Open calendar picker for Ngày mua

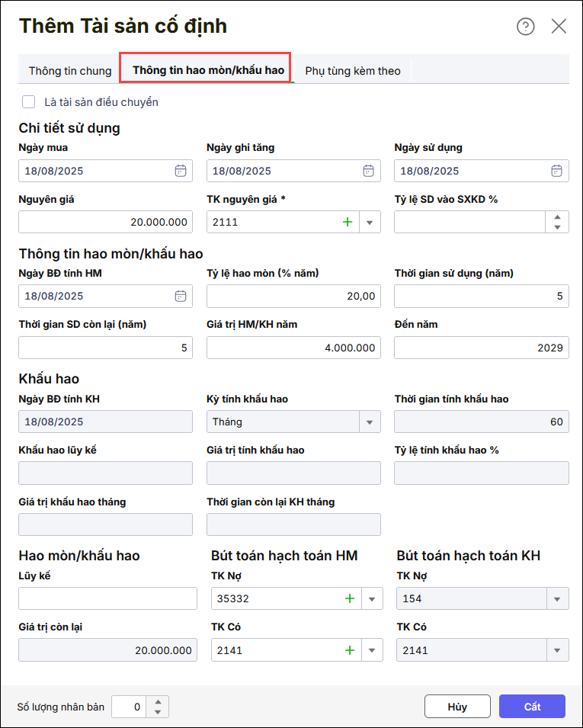(181, 171)
